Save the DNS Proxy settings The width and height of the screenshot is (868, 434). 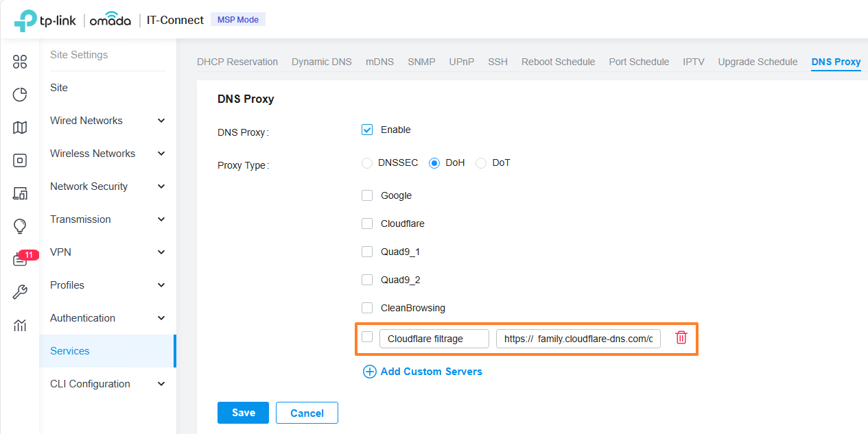243,412
